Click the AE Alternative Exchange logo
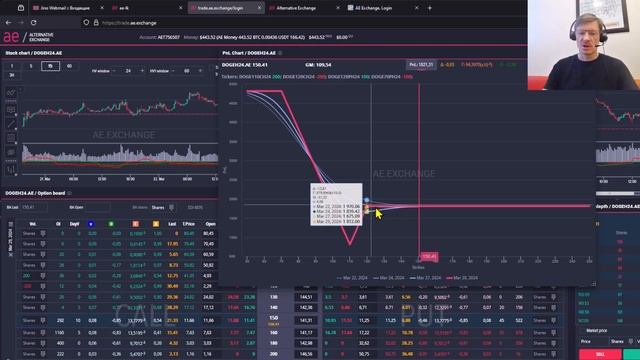 [29, 37]
